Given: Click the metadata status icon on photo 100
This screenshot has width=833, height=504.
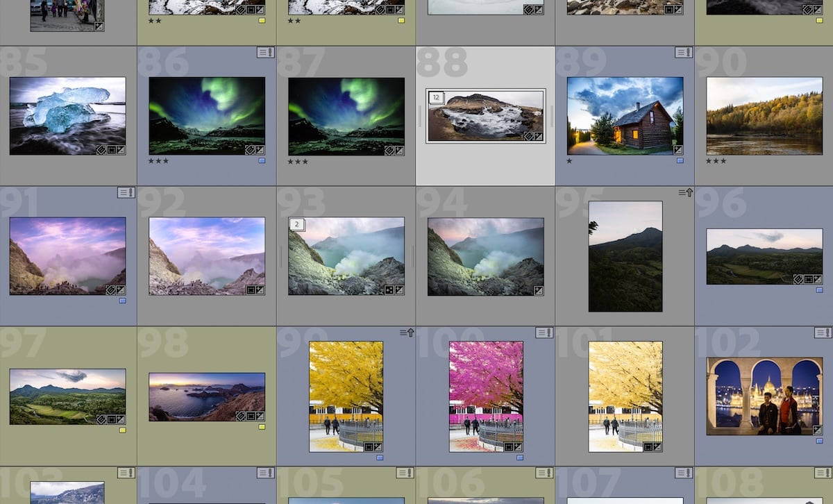Looking at the screenshot, I should 545,333.
